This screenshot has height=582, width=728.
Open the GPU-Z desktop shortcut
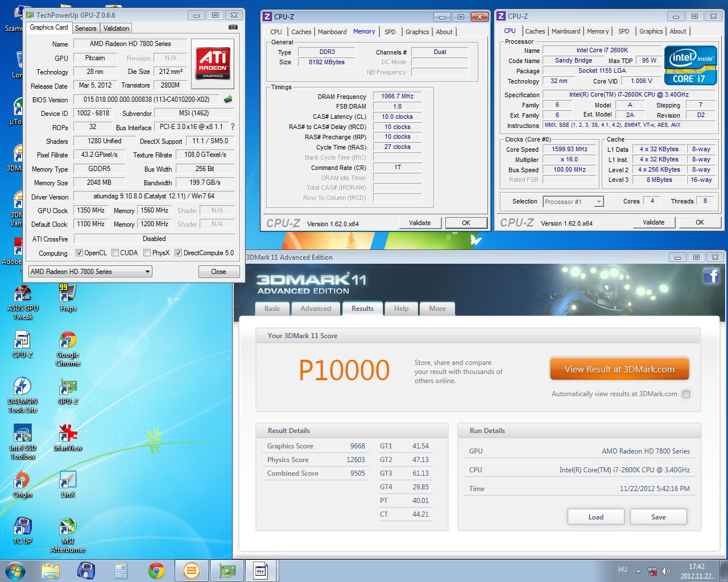click(68, 392)
